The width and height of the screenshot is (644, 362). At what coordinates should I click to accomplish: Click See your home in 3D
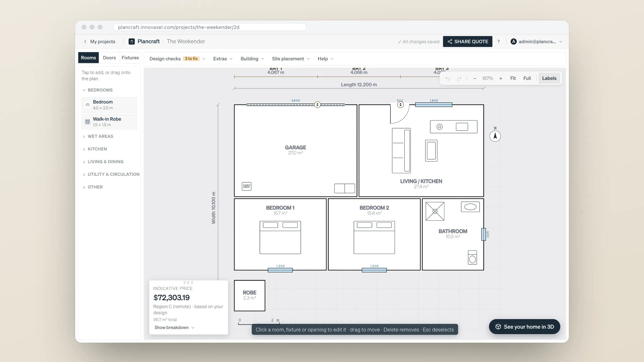tap(524, 327)
